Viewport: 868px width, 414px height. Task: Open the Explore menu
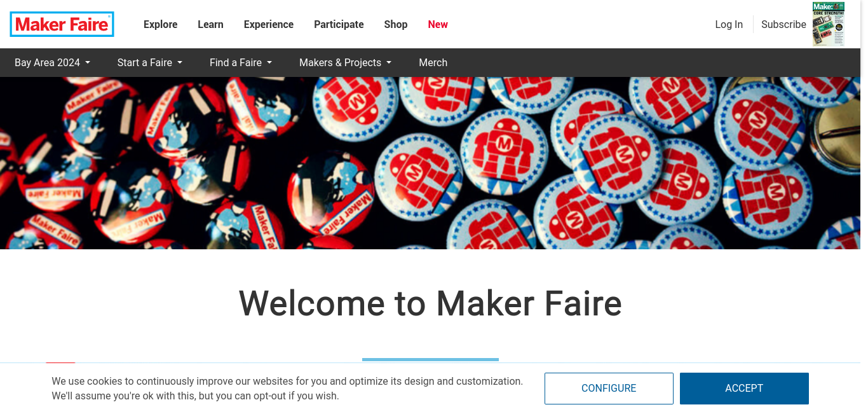click(161, 24)
